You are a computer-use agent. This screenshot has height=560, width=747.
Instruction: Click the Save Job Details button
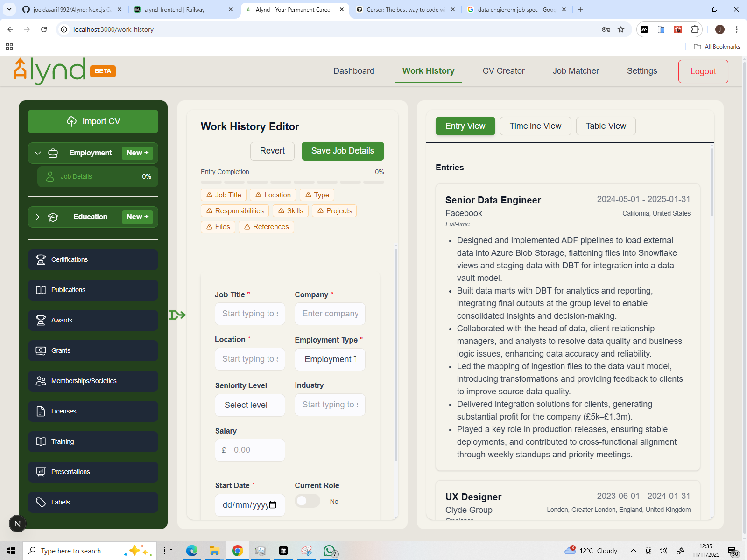point(342,151)
